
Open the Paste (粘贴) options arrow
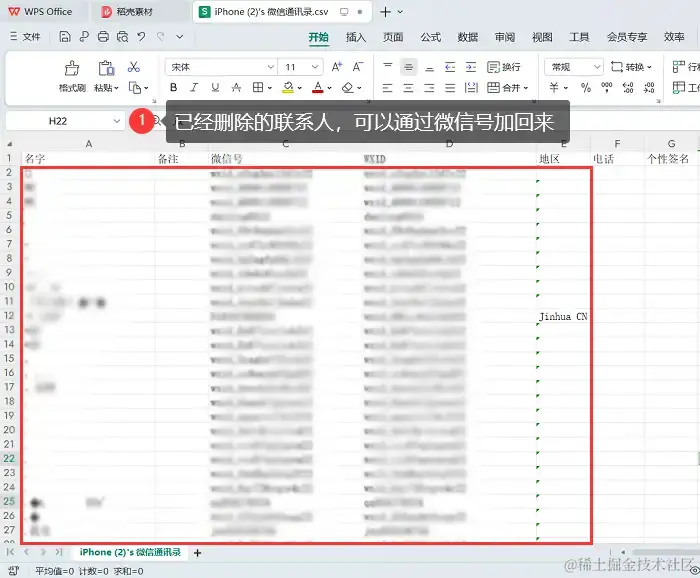(x=117, y=88)
